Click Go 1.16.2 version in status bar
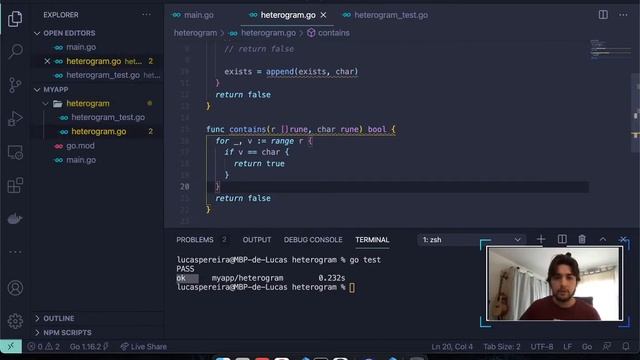This screenshot has height=360, width=640. coord(89,347)
